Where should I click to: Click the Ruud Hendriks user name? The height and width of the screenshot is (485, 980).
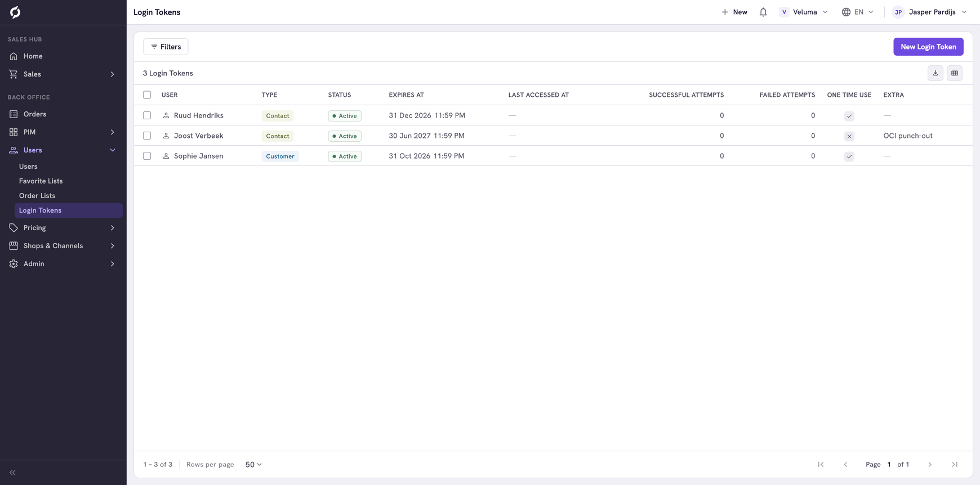tap(199, 115)
